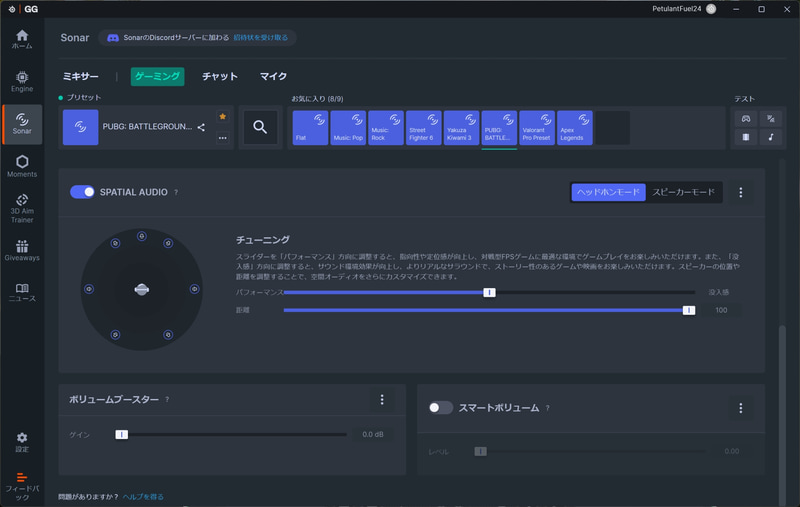The width and height of the screenshot is (800, 507).
Task: Open 3D Aim Trainer in the sidebar
Action: 22,209
